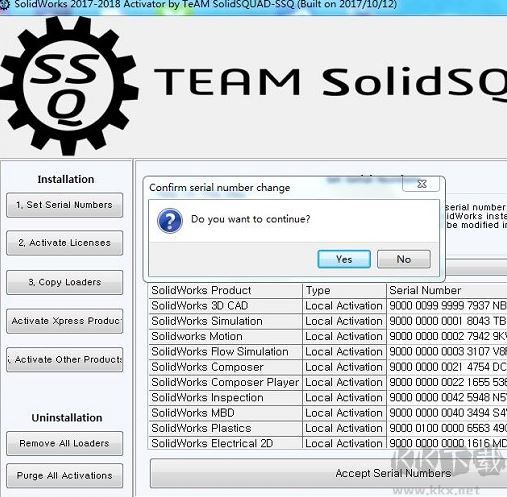The height and width of the screenshot is (497, 507).
Task: Select the SolidWorks 3D CAD row
Action: (328, 306)
